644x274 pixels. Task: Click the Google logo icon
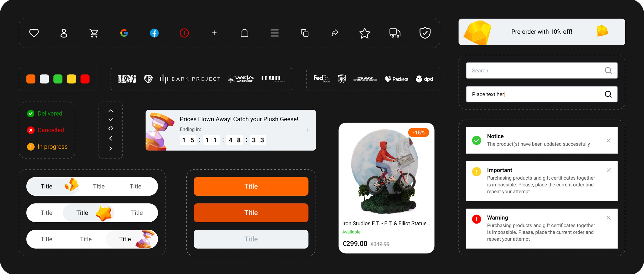click(x=124, y=33)
